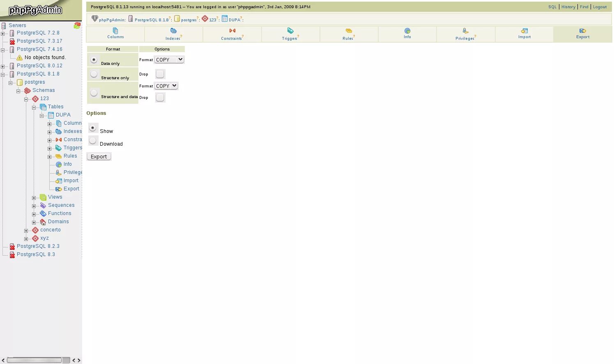The width and height of the screenshot is (614, 364).
Task: Click the disconnected PostgreSQL 8.2.3 icon
Action: (x=12, y=247)
